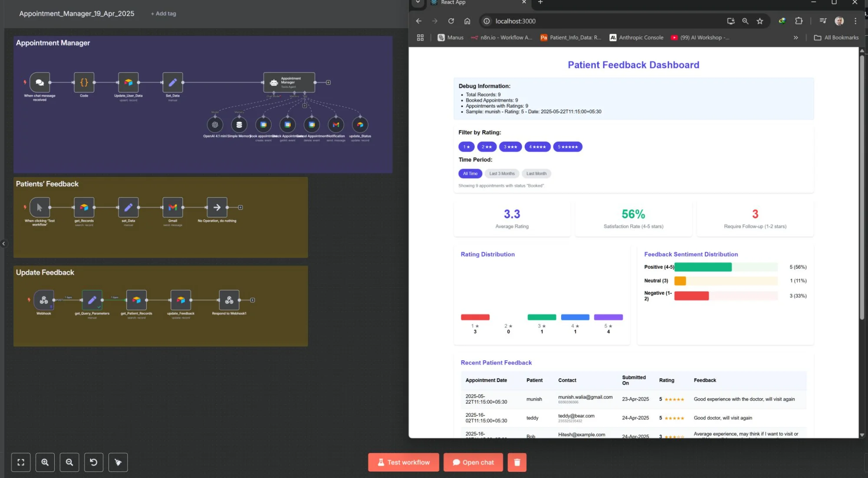Select the Book appointment calendar node
The image size is (868, 478).
click(263, 125)
